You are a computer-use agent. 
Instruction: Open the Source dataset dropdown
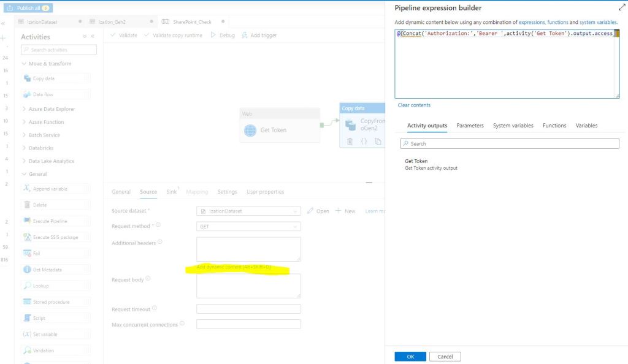pyautogui.click(x=248, y=211)
